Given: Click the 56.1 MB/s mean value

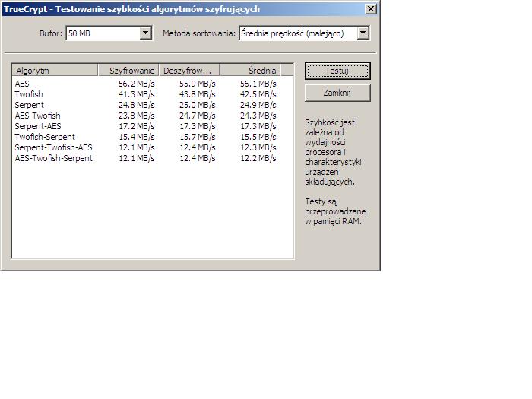Looking at the screenshot, I should [x=258, y=84].
